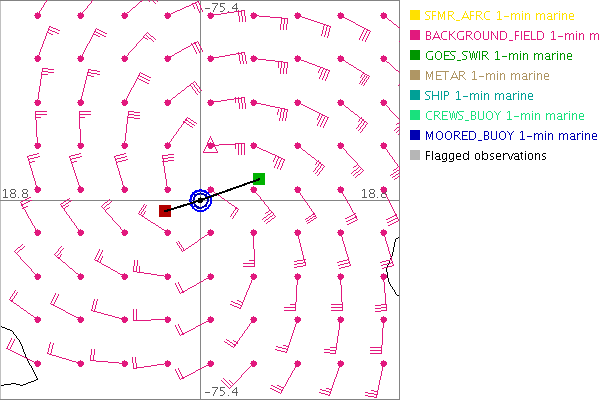Click the magenta BACKGROUND_FIELD legend swatch
600x400 pixels.
[415, 35]
